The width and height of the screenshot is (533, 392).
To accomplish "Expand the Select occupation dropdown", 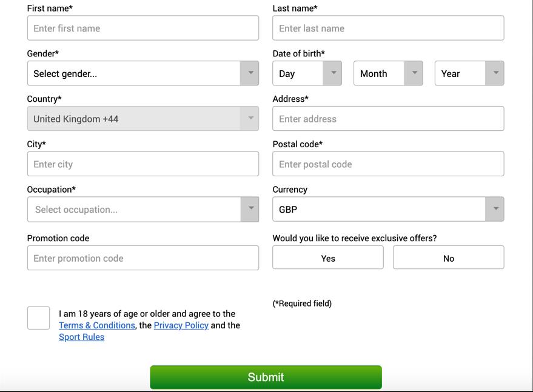I will (142, 209).
